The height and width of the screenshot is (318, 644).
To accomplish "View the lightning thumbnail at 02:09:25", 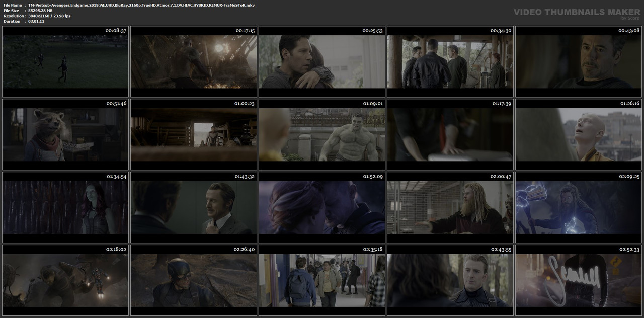I will pos(579,207).
